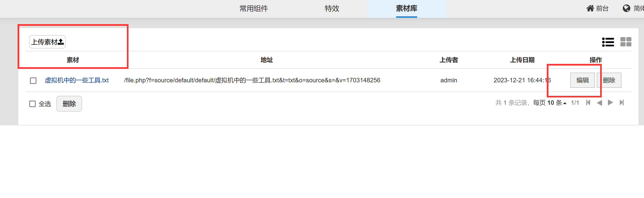Image resolution: width=644 pixels, height=198 pixels.
Task: Click 删除 button in the file row
Action: pos(609,80)
